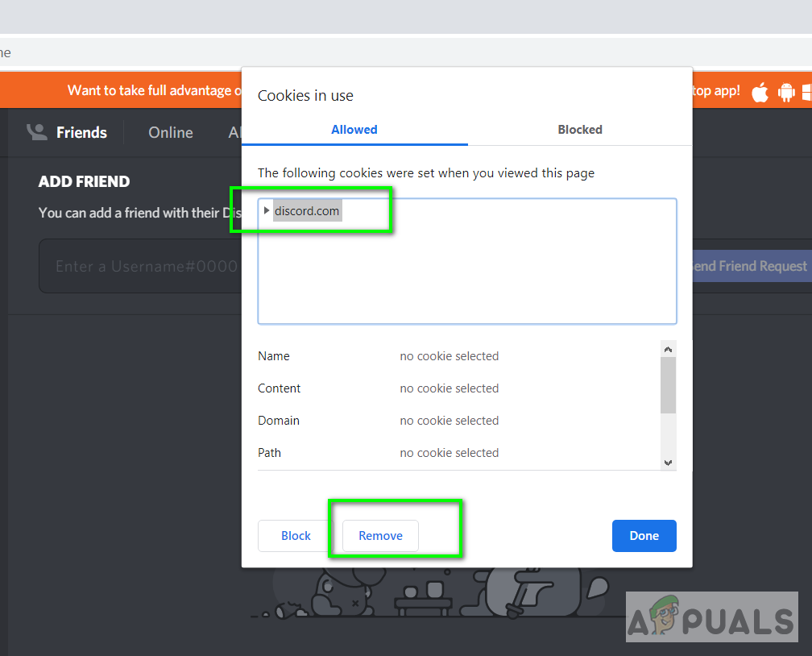Expand the discord.com cookie tree arrow
812x656 pixels.
point(267,210)
